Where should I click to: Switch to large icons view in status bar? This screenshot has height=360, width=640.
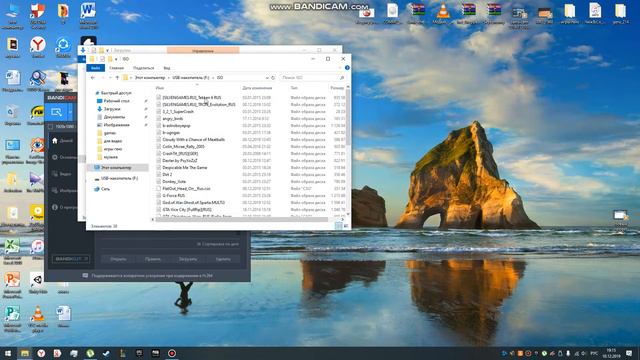[x=346, y=226]
